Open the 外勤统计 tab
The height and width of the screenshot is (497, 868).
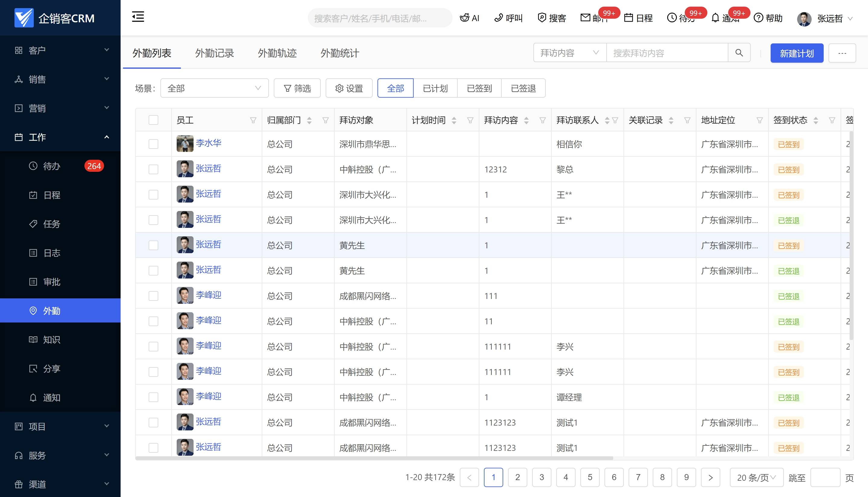click(x=339, y=53)
